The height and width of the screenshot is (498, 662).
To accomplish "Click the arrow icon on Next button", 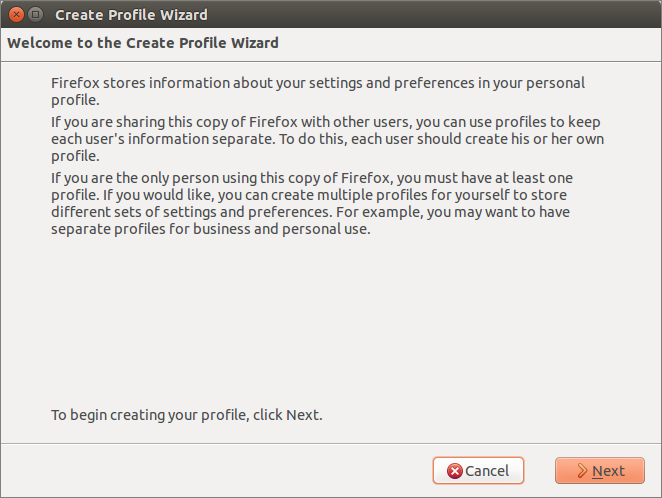I will (580, 471).
